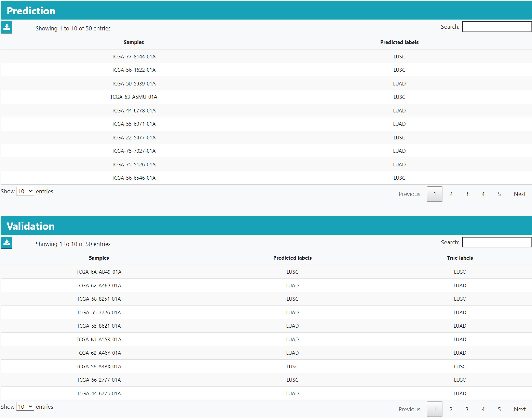The image size is (532, 418).
Task: Select sample TCGA-6A-AB49-01A
Action: 99,272
